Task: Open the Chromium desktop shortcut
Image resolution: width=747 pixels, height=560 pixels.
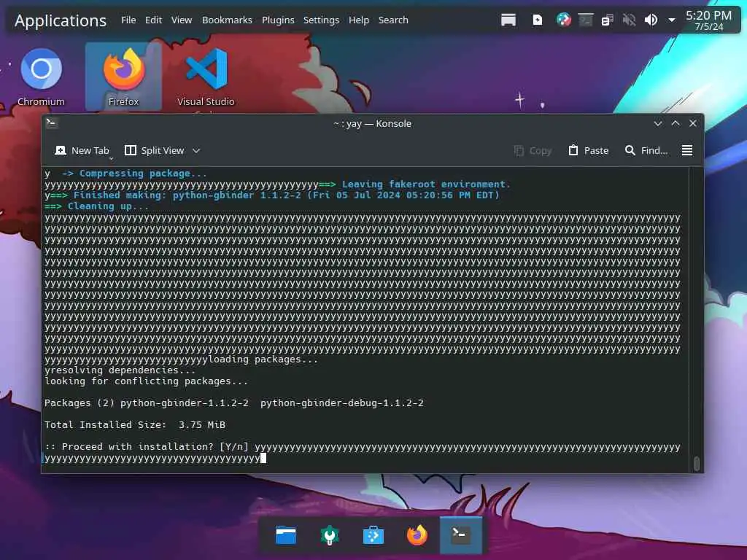Action: tap(41, 77)
